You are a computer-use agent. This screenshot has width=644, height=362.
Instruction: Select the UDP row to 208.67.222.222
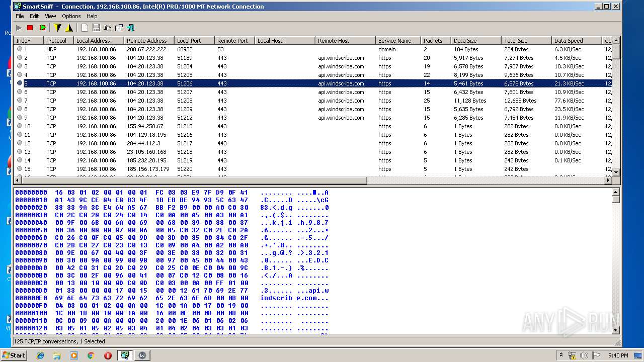[313, 49]
